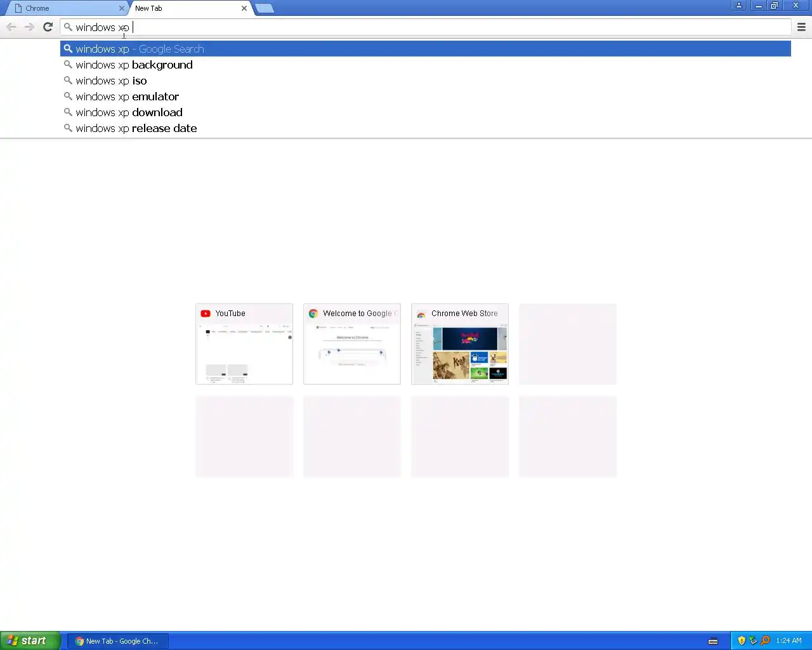Click the Chrome Web Store favicon
Viewport: 812px width, 650px height.
coord(421,314)
